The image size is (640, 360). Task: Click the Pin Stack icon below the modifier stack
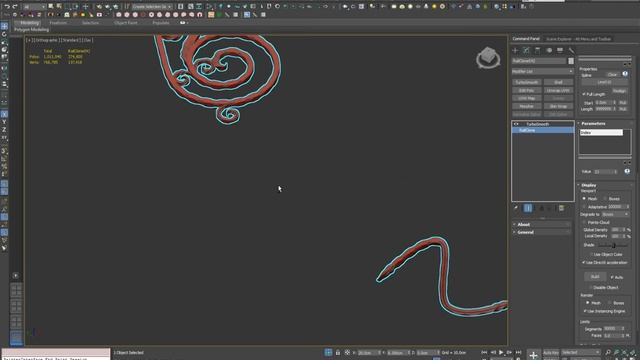tap(516, 208)
